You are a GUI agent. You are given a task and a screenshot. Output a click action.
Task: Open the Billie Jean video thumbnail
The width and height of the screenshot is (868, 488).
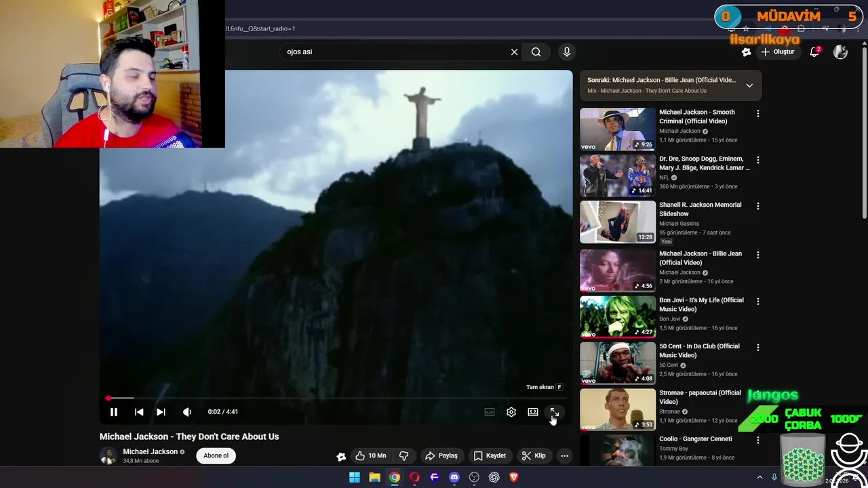[618, 270]
